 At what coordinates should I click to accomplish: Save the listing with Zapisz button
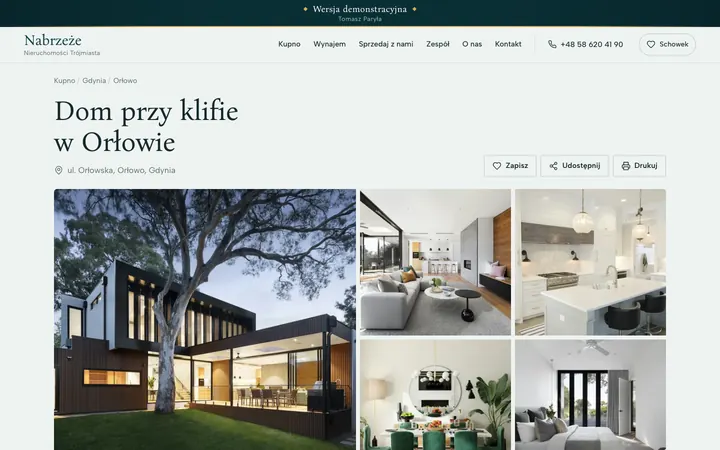(510, 166)
